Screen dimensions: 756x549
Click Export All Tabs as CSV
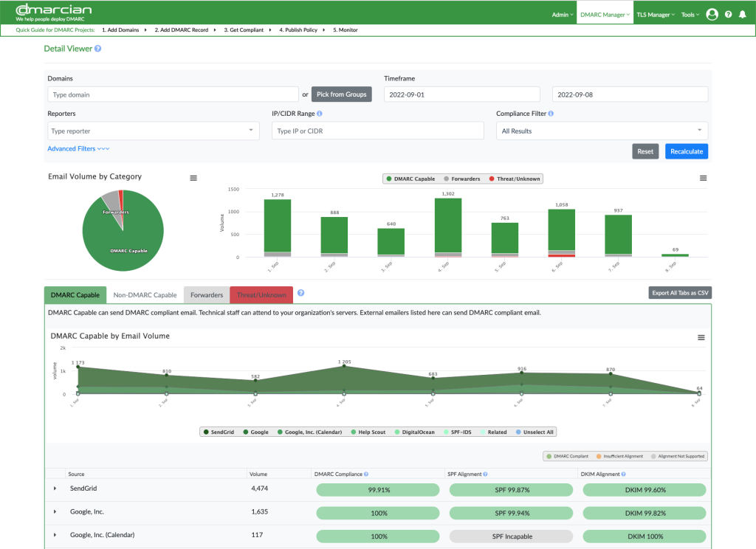tap(680, 292)
